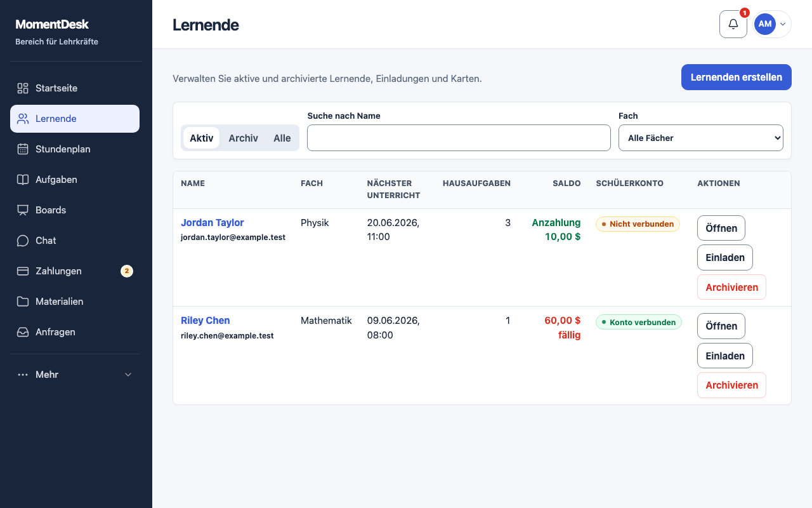Click the Hausaufgaben column header

(x=476, y=184)
